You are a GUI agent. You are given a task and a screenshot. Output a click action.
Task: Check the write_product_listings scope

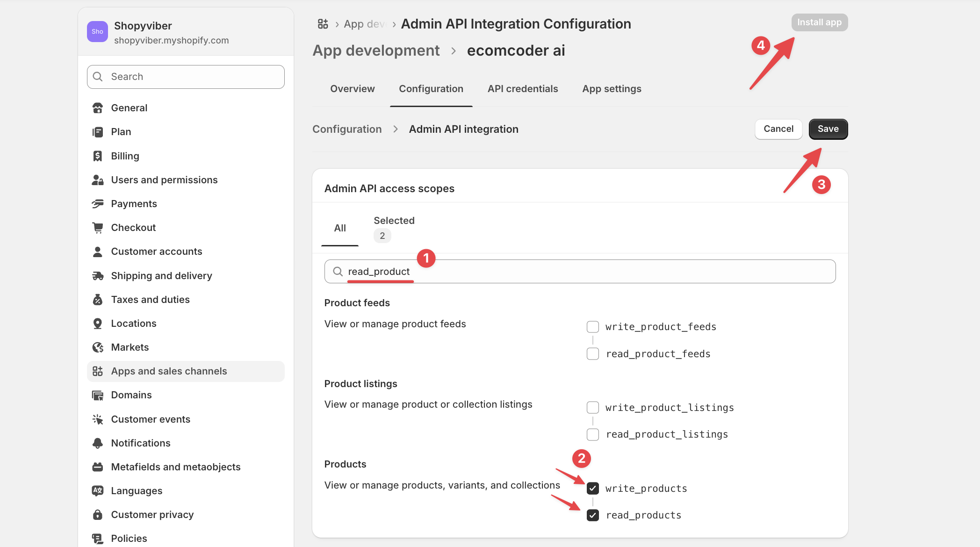(592, 407)
